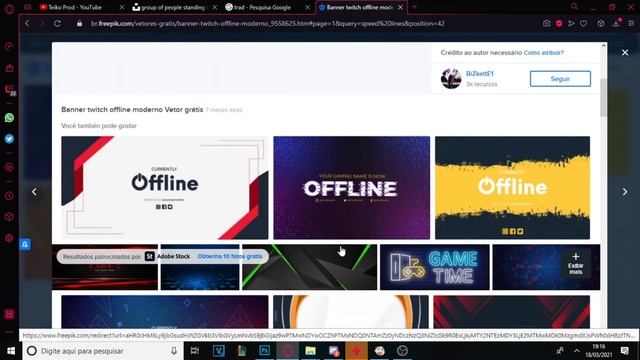Open Twitter in the sidebar
The image size is (640, 360).
click(x=9, y=139)
